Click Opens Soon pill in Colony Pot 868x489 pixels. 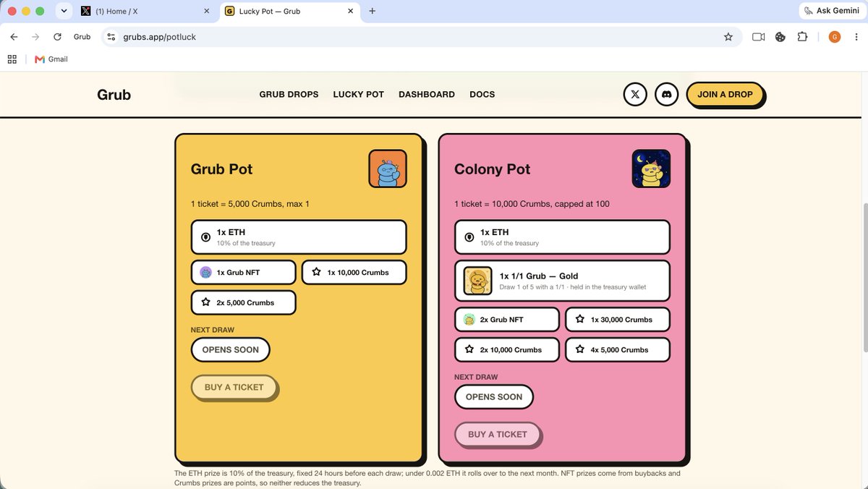click(493, 396)
